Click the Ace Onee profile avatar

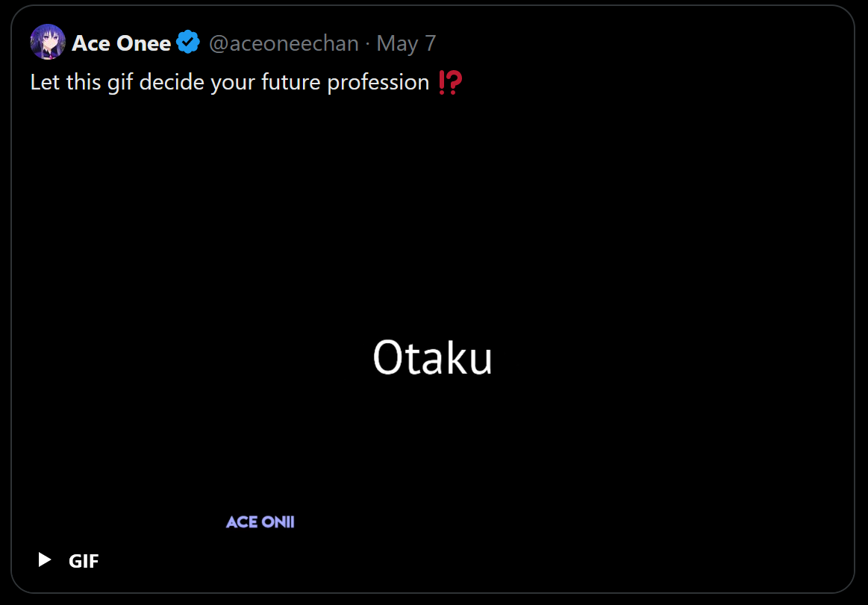pos(47,42)
